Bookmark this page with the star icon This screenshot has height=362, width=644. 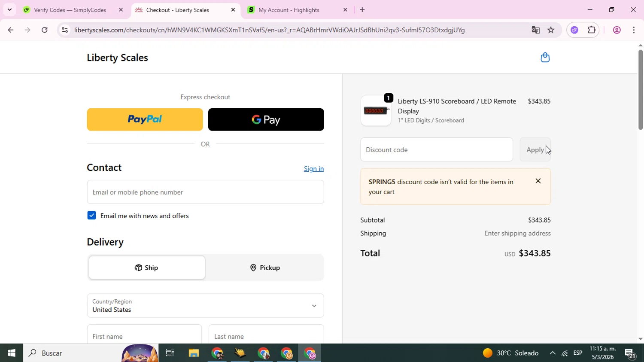(x=551, y=30)
